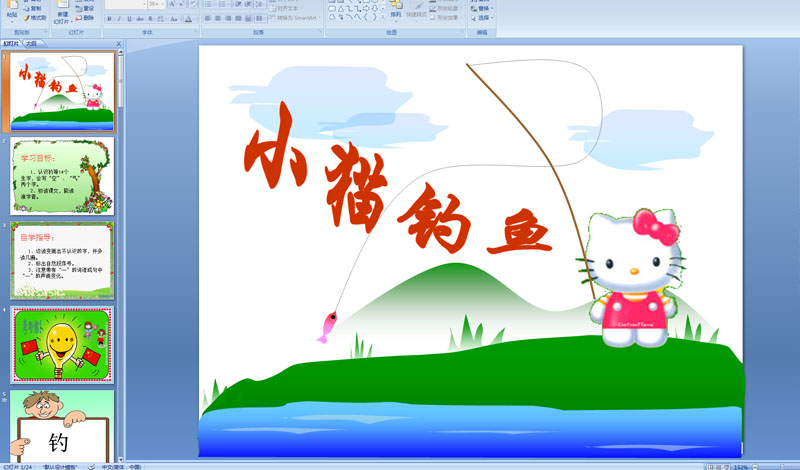Image resolution: width=800 pixels, height=470 pixels.
Task: Click the font color button
Action: [190, 19]
